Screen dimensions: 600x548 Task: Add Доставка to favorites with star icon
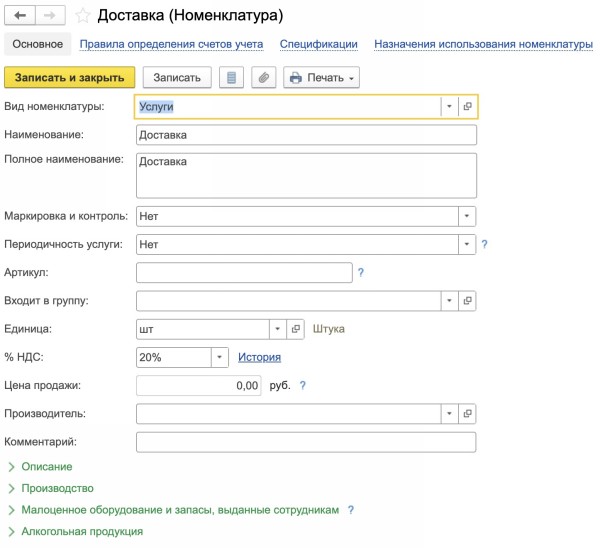pyautogui.click(x=83, y=16)
